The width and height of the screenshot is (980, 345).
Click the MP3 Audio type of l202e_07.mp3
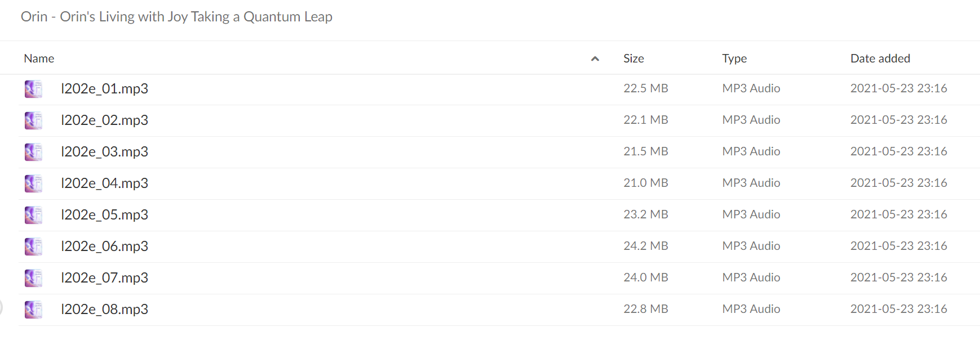point(751,277)
